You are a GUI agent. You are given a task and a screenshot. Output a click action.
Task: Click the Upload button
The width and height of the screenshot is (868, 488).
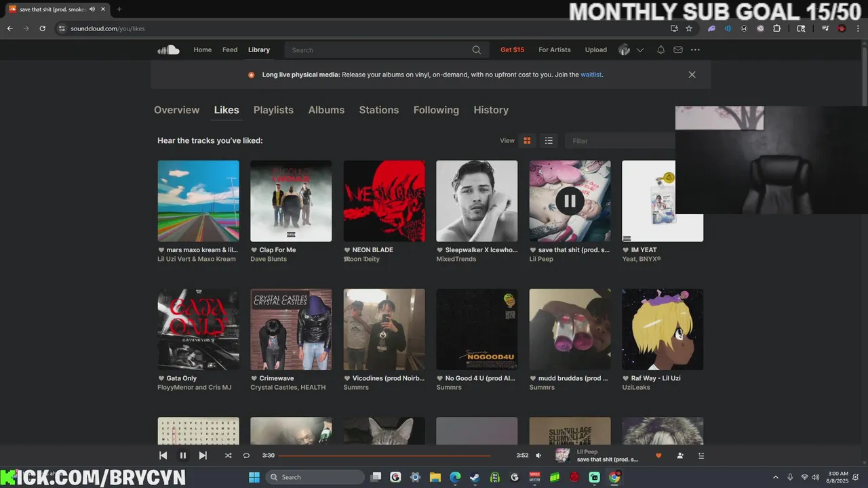click(x=596, y=50)
